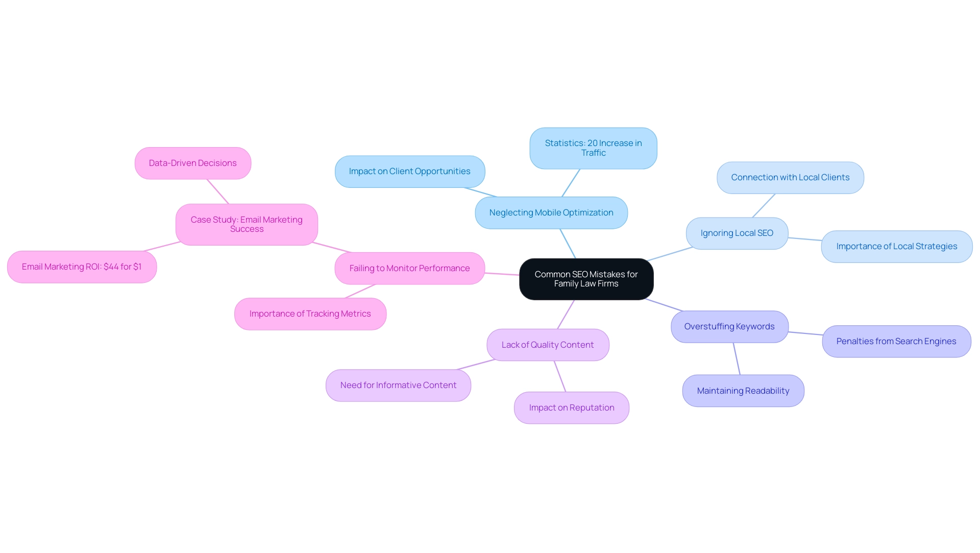Toggle visibility of 'Importance of Local Strategies' node
This screenshot has height=553, width=980.
tap(896, 246)
